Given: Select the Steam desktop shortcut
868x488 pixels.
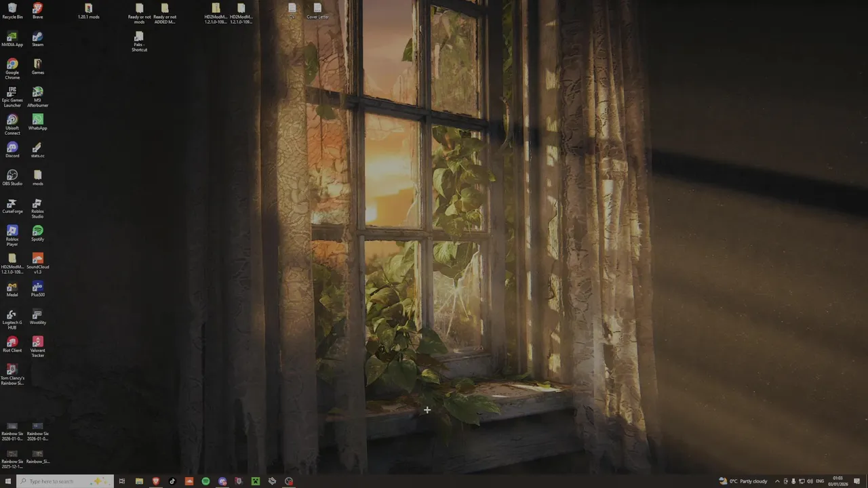Looking at the screenshot, I should tap(37, 39).
